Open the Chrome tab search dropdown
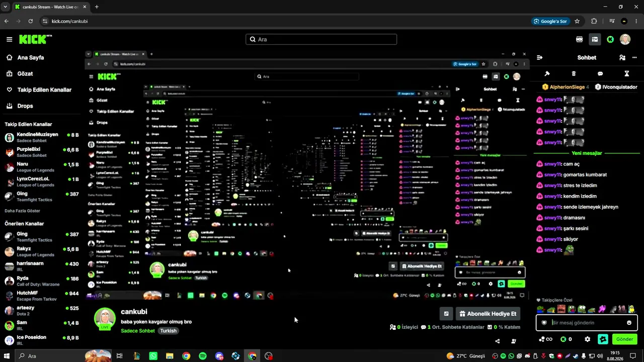Screen dimensions: 644x362 click(x=6, y=7)
